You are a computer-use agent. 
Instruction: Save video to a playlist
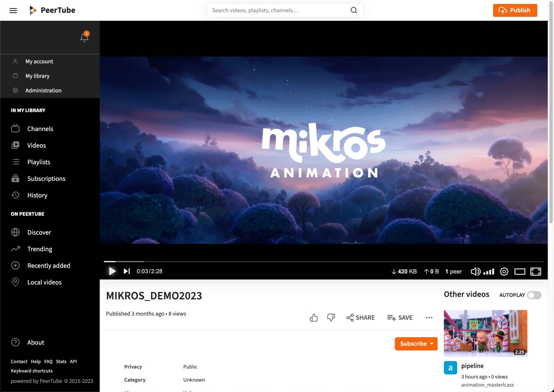(400, 318)
